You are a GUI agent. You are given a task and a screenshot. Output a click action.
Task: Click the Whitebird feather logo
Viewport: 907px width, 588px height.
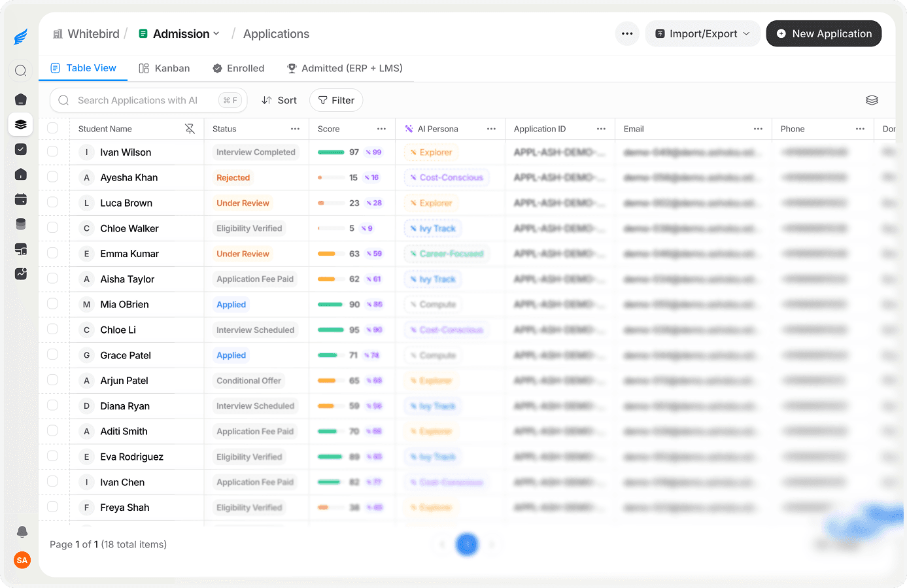coord(21,37)
